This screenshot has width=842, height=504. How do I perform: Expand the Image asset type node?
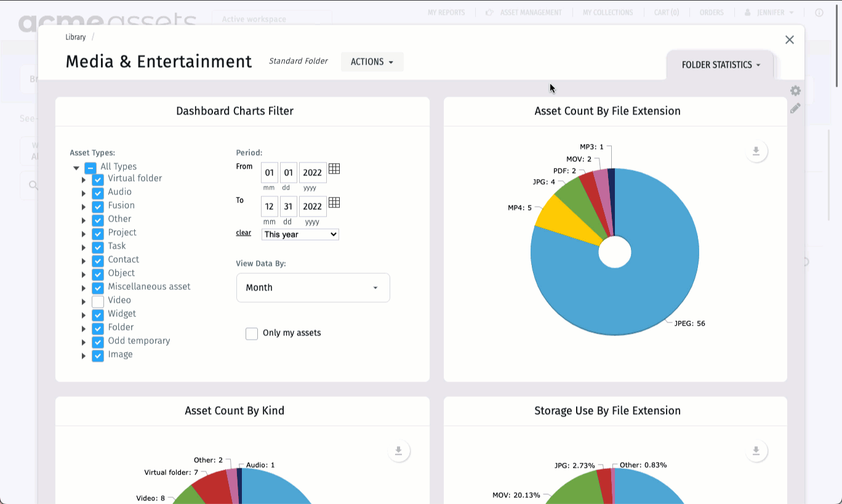pos(84,356)
